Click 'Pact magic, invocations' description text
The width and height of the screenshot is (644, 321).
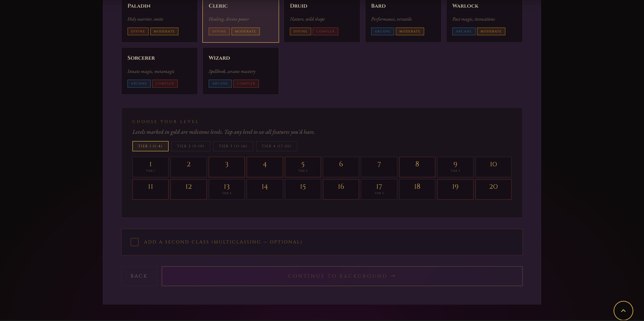click(x=474, y=19)
